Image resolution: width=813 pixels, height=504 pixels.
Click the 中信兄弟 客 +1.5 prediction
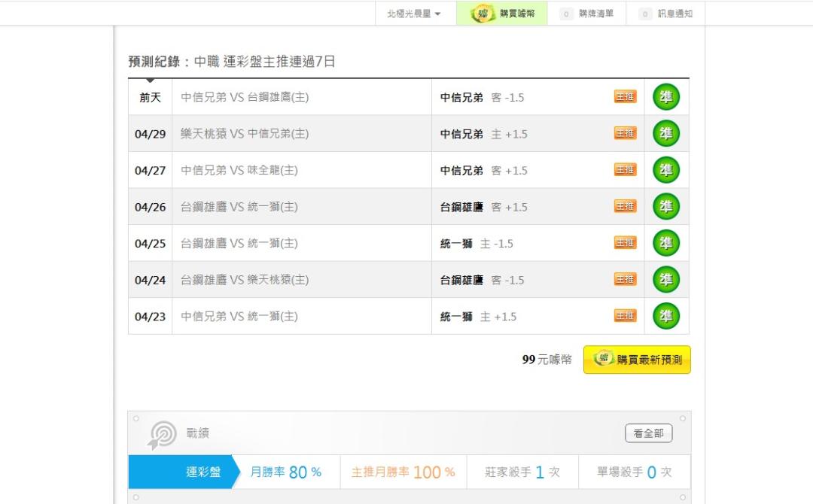484,171
